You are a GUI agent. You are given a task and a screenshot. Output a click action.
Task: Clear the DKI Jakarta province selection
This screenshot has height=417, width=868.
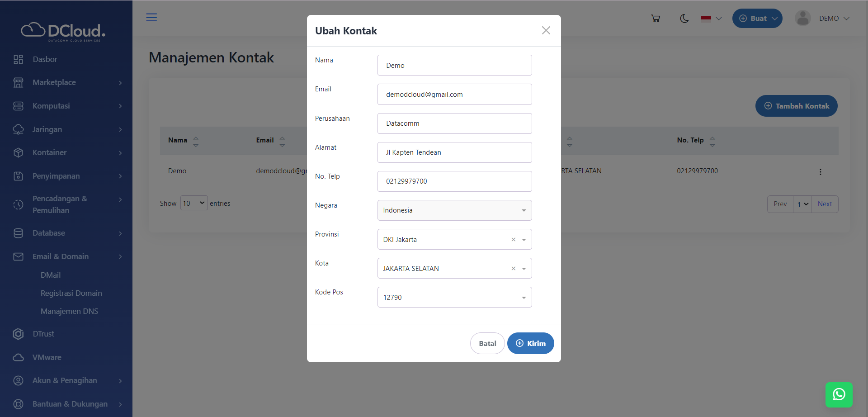coord(513,240)
